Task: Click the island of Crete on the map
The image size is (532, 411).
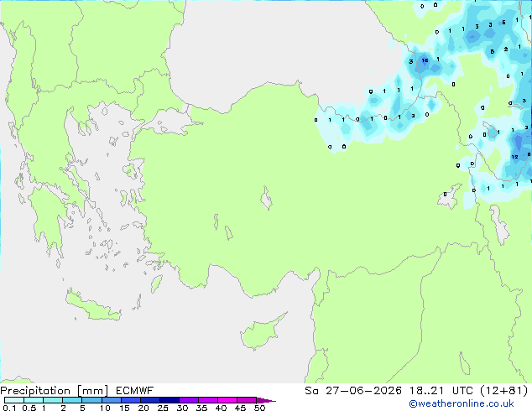Action: [93, 306]
